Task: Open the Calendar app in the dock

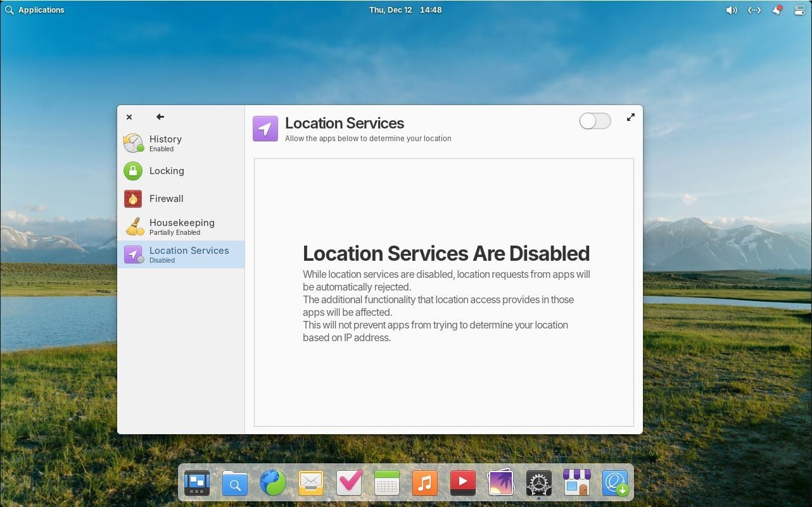Action: pos(387,484)
